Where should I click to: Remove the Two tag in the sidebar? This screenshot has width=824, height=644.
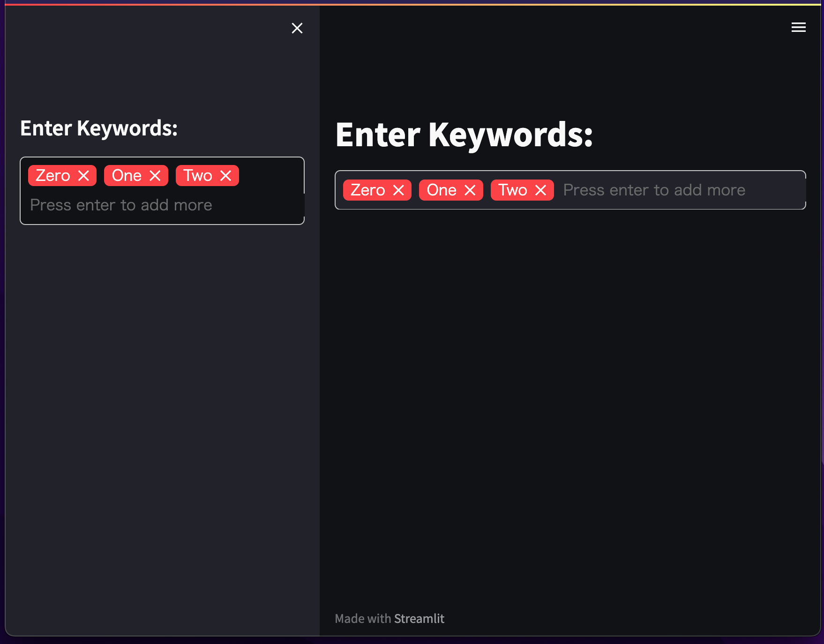(x=226, y=176)
